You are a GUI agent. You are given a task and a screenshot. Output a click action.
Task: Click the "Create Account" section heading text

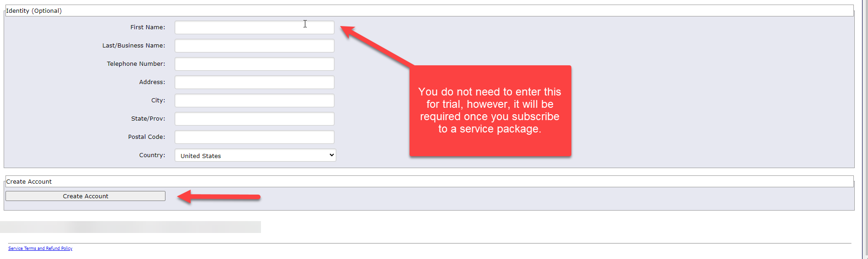29,182
